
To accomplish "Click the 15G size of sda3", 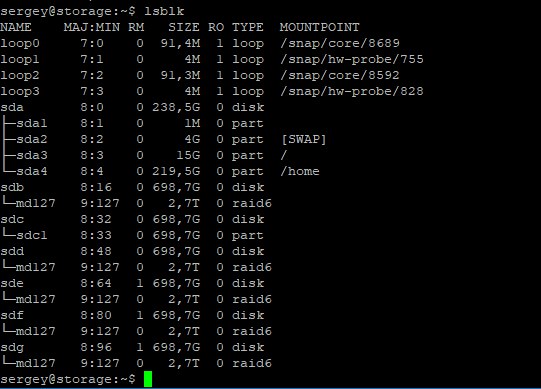I will pos(188,155).
